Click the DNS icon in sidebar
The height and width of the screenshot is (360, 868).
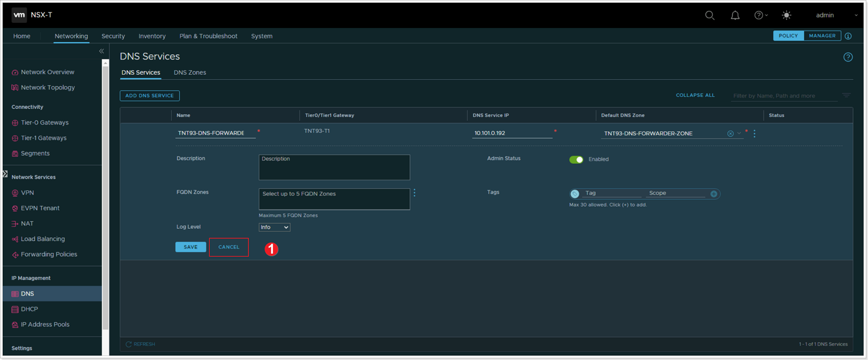click(x=15, y=294)
